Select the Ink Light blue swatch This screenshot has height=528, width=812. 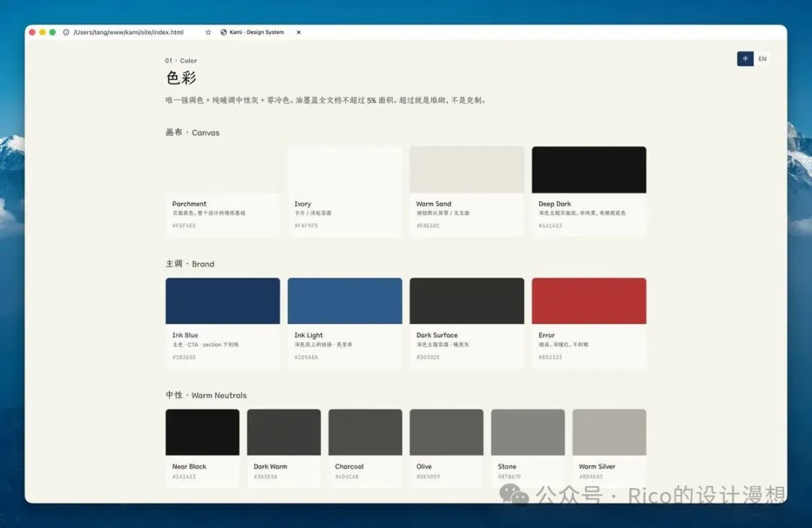pyautogui.click(x=344, y=301)
